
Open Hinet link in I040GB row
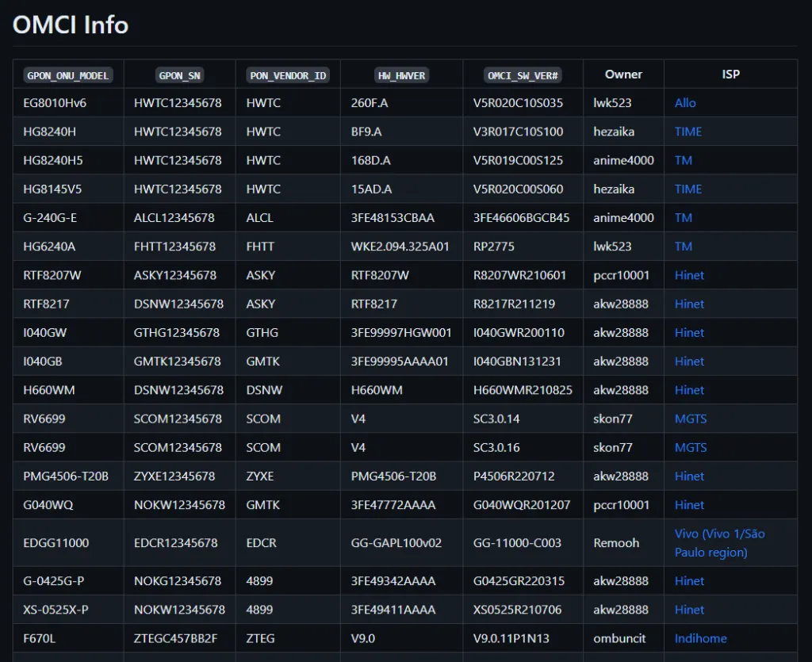click(x=689, y=362)
